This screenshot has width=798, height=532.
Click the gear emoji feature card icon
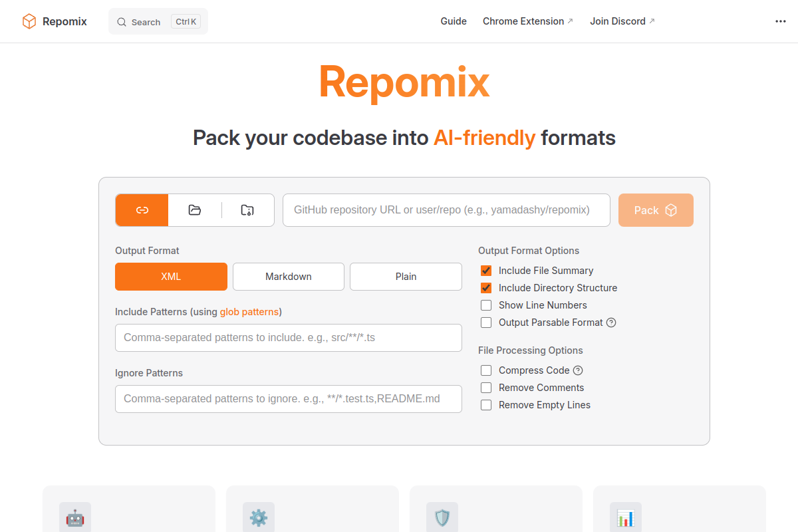[x=259, y=518]
